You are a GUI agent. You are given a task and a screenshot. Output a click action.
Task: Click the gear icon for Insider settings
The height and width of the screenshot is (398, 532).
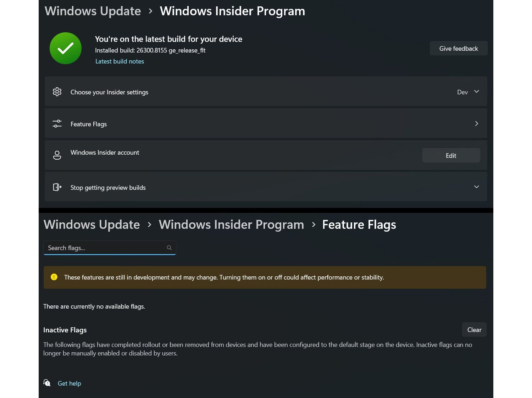pyautogui.click(x=57, y=92)
